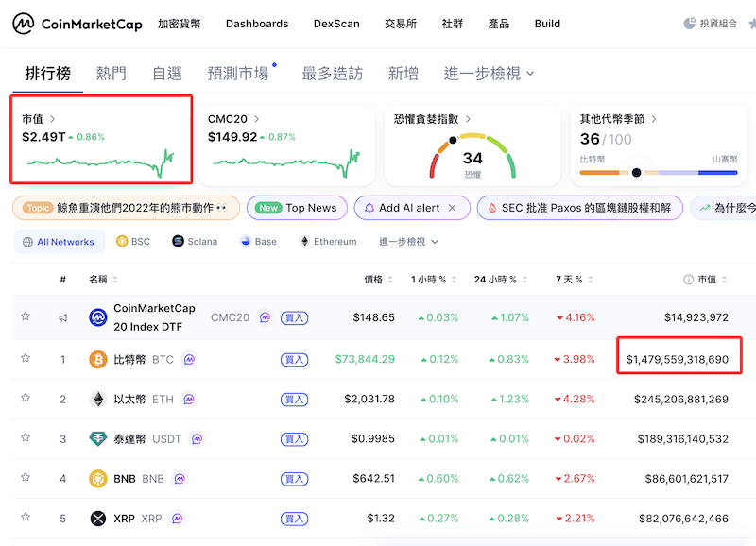This screenshot has height=546, width=756.
Task: Sort the table by 價格 column
Action: pyautogui.click(x=379, y=280)
